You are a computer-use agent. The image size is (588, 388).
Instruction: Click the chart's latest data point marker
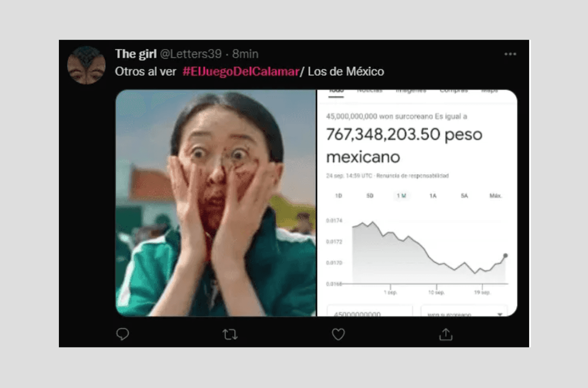(x=505, y=256)
